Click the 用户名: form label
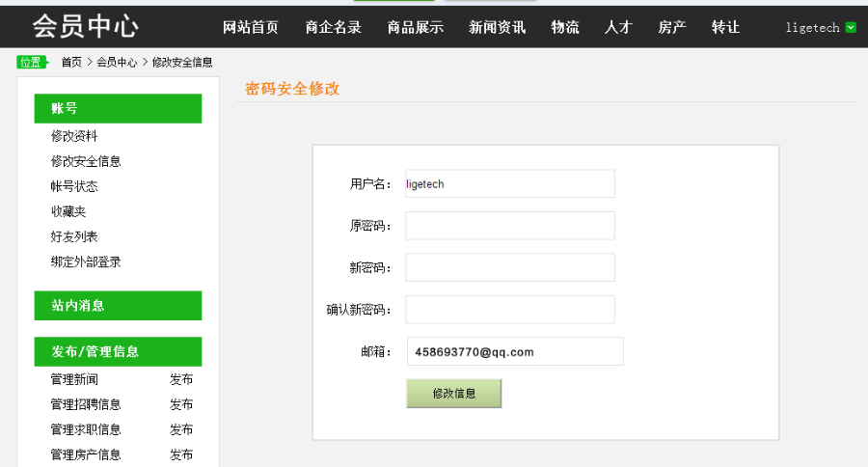 click(370, 184)
